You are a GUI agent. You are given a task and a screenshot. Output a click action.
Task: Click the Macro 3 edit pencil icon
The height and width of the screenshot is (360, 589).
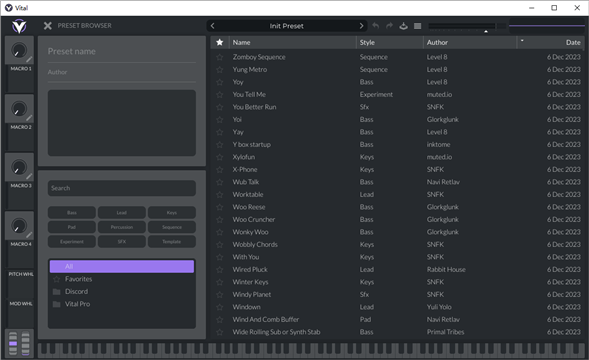[x=29, y=177]
